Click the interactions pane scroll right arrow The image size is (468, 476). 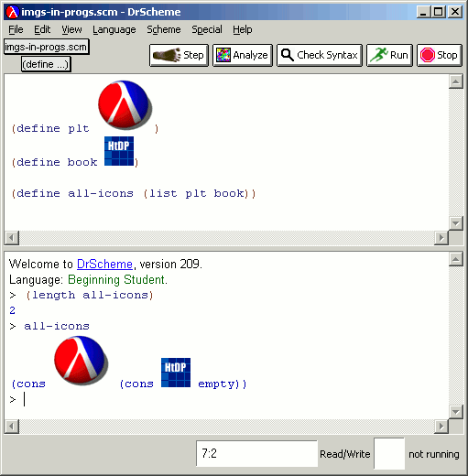click(x=441, y=427)
